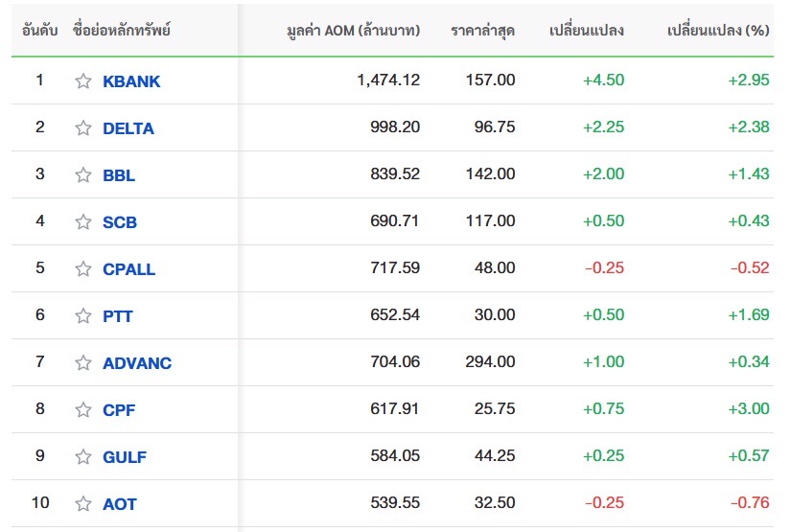Open DELTA stock details link
This screenshot has width=791, height=532.
[x=128, y=128]
